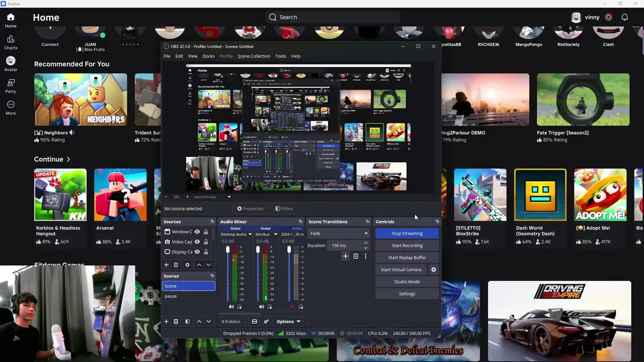Unlock the Video Capture source
The height and width of the screenshot is (362, 644).
pos(206,242)
